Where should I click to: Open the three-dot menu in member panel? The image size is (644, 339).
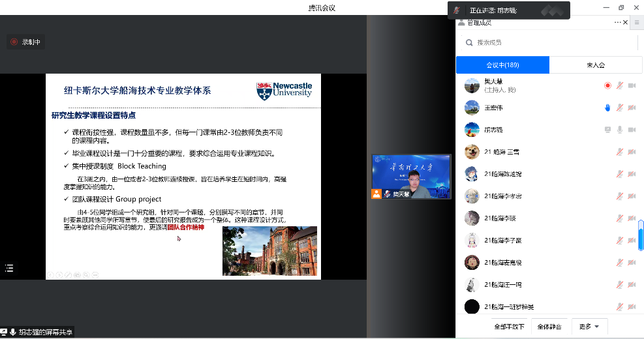click(x=618, y=23)
